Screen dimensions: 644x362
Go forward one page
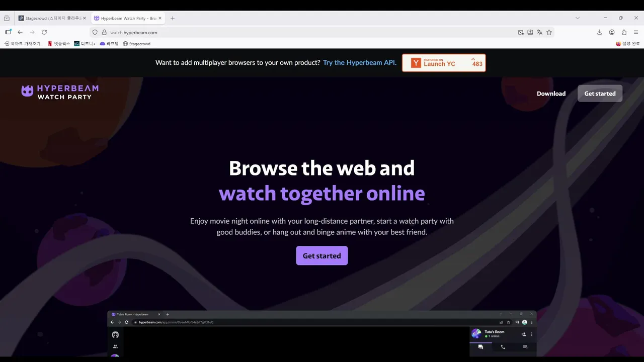(x=32, y=32)
